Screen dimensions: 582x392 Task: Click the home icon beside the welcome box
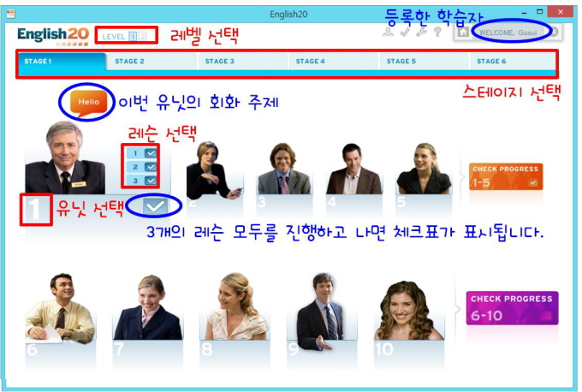(463, 33)
